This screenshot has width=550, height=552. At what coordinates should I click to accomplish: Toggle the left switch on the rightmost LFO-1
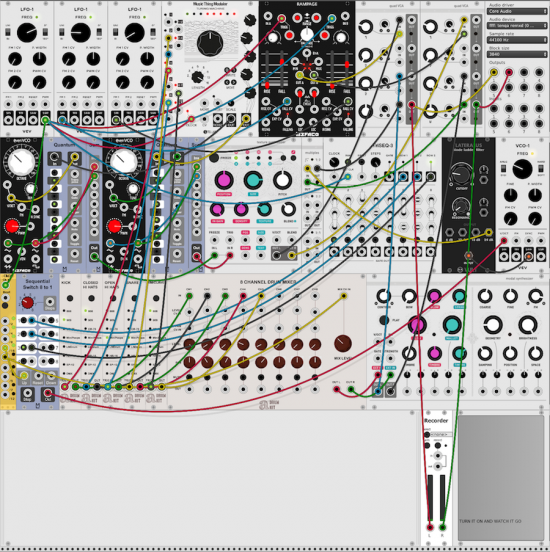pyautogui.click(x=115, y=32)
